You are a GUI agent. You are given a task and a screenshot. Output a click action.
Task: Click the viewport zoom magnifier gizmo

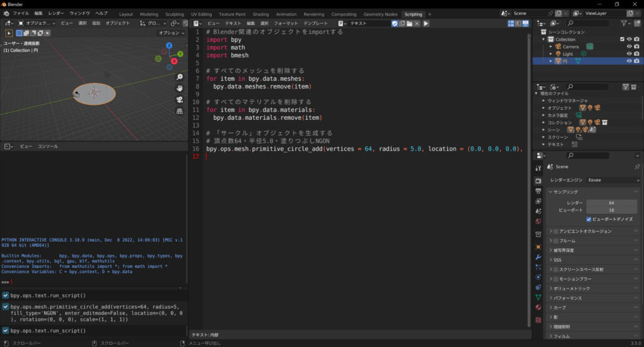pos(180,77)
